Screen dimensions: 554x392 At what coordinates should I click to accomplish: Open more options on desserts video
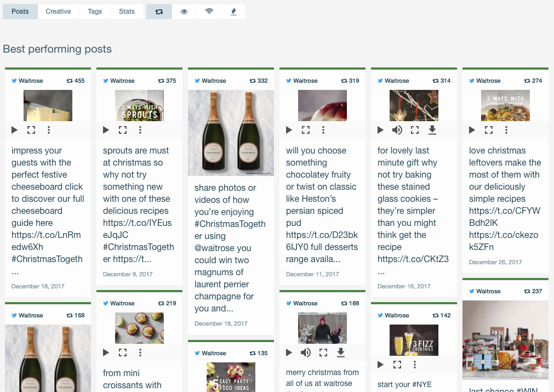[323, 130]
